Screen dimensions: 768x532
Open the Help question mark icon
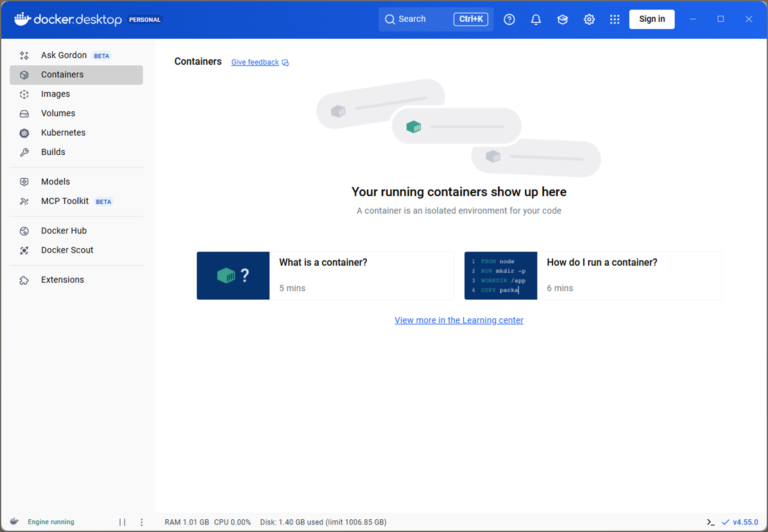click(509, 19)
